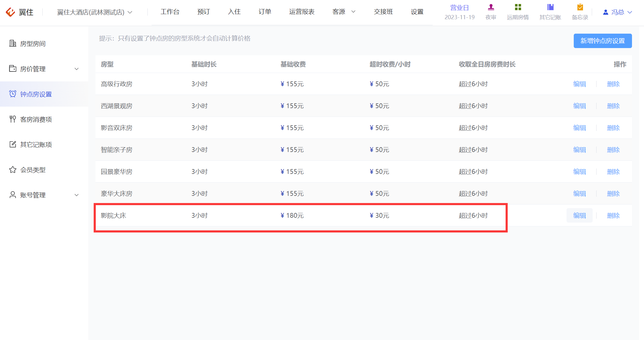
Task: Click the 高级行政房 room type cell
Action: pos(116,84)
